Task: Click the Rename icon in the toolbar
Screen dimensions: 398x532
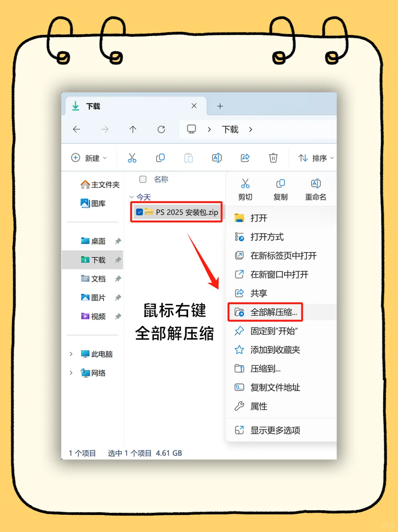Action: click(x=217, y=158)
